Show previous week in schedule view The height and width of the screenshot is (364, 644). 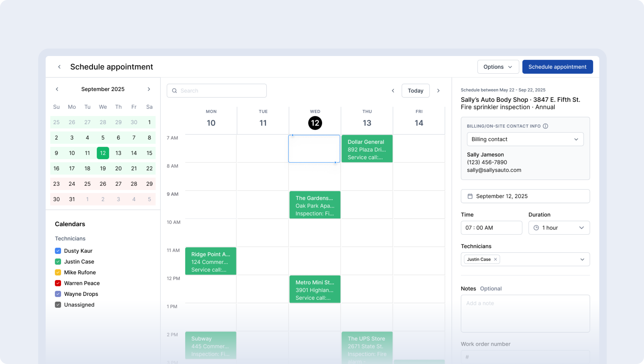(x=393, y=91)
